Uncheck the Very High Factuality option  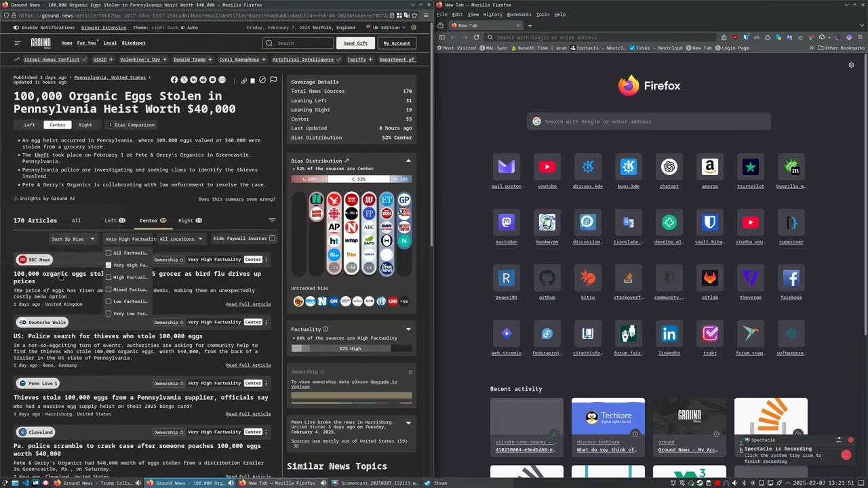108,265
